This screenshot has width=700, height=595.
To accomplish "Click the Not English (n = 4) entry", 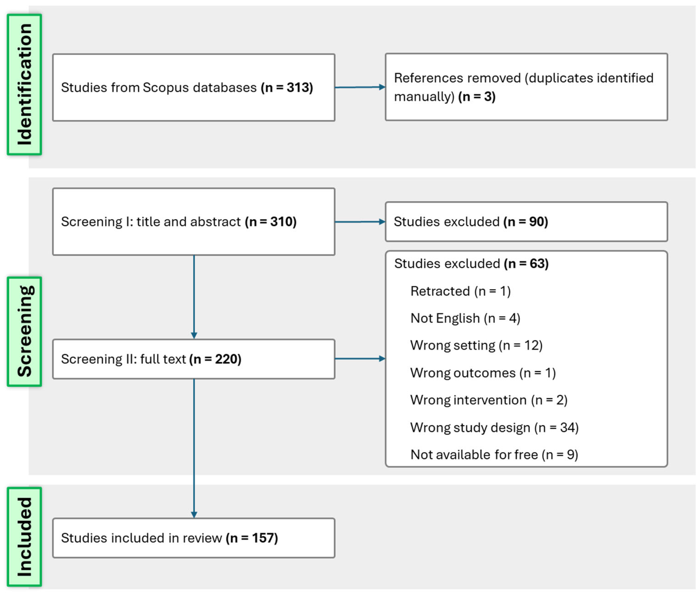I will (465, 318).
